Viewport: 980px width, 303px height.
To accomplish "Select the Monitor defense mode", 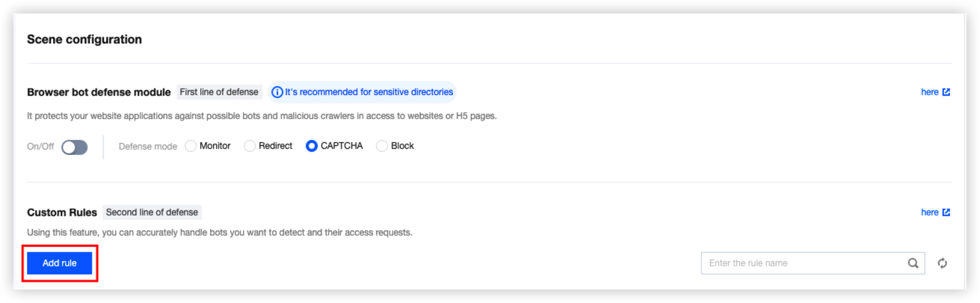I will click(191, 146).
